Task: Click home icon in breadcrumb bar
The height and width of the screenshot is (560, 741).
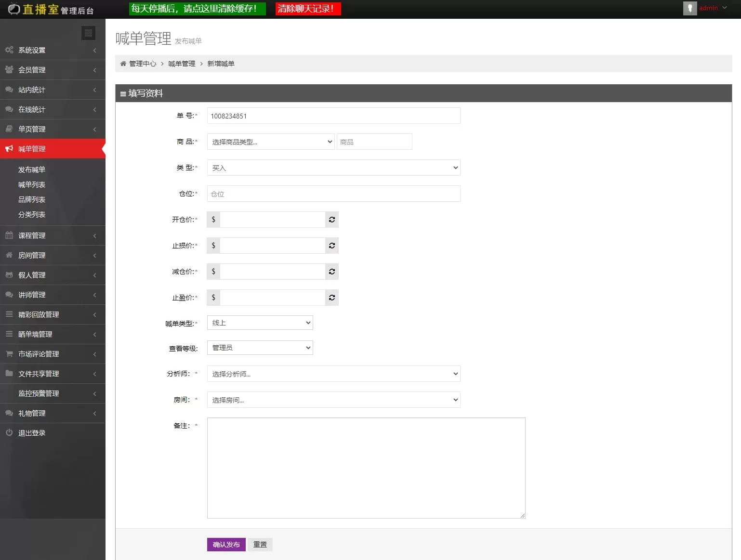Action: pos(123,64)
